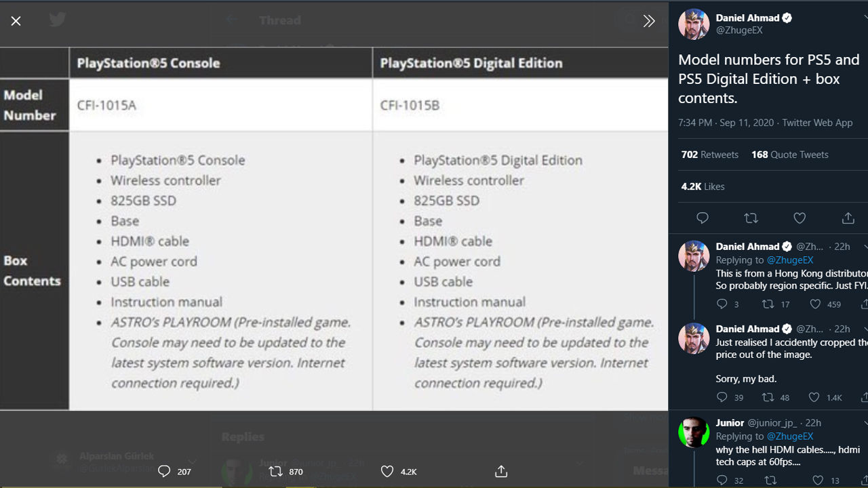View the 702 Retweets list
The width and height of the screenshot is (868, 488).
click(710, 155)
